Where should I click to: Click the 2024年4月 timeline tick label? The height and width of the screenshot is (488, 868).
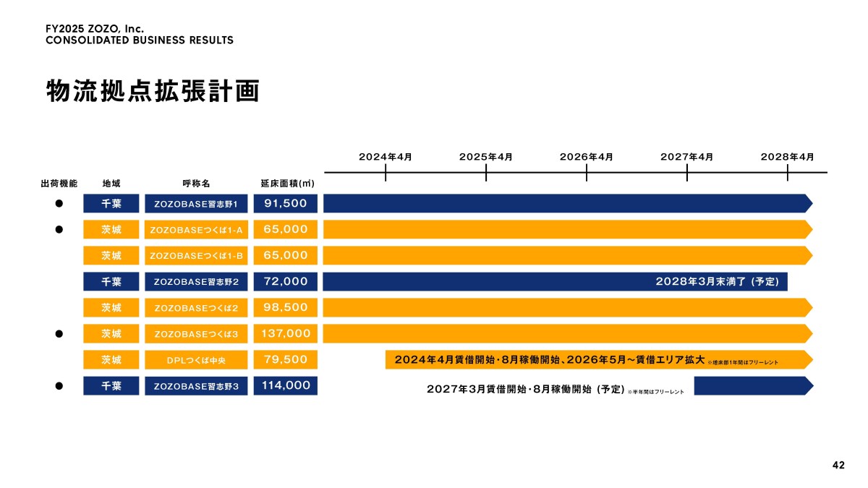386,156
